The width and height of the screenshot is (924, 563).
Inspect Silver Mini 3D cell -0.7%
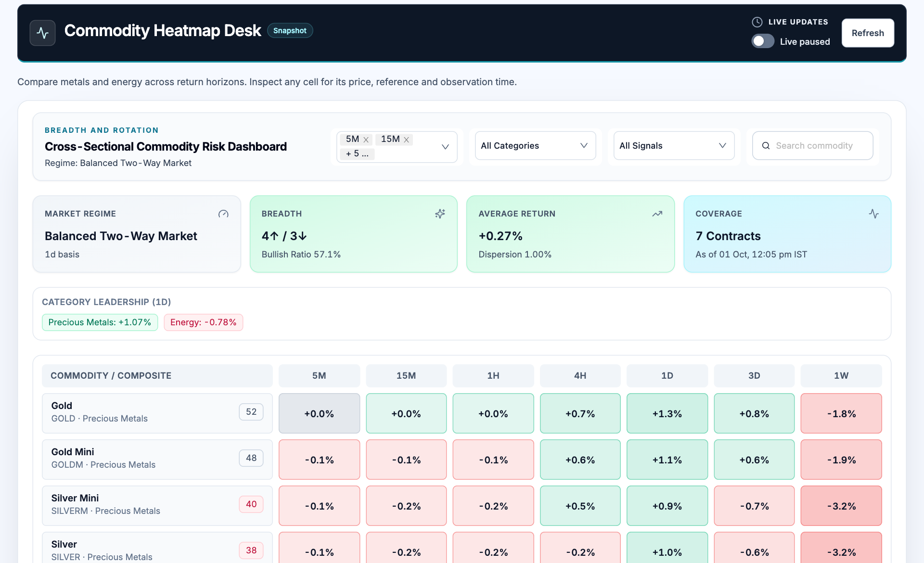(754, 506)
